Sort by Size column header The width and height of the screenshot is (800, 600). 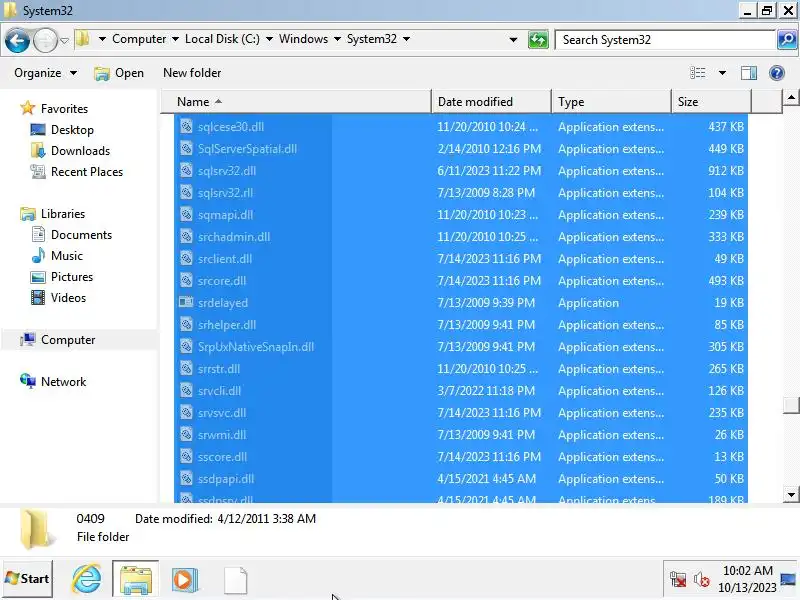click(x=711, y=102)
